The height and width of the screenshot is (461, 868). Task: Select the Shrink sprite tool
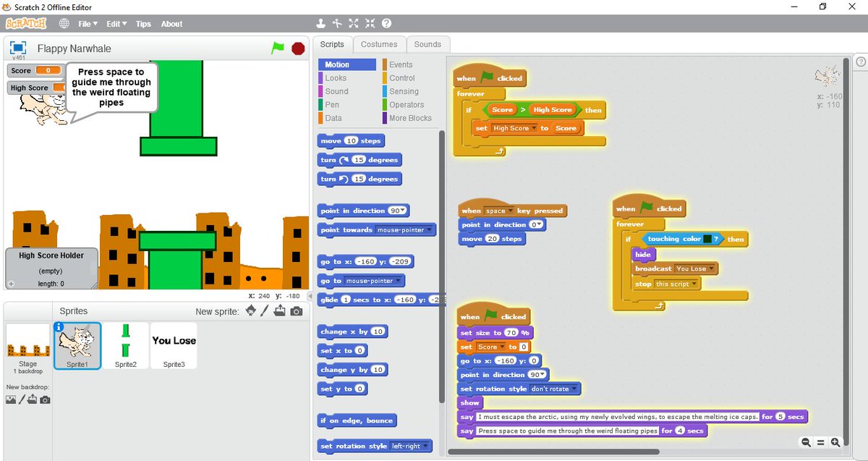pyautogui.click(x=370, y=23)
